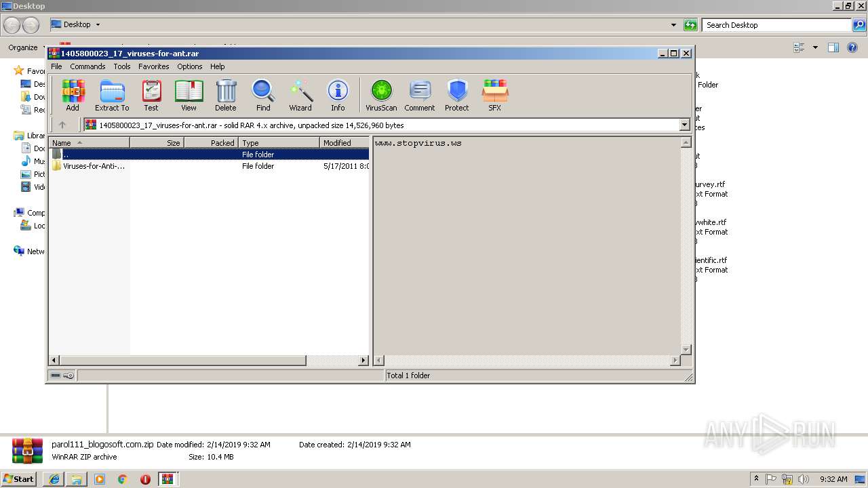
Task: Change the view in Explorer toolbar
Action: pyautogui.click(x=799, y=47)
